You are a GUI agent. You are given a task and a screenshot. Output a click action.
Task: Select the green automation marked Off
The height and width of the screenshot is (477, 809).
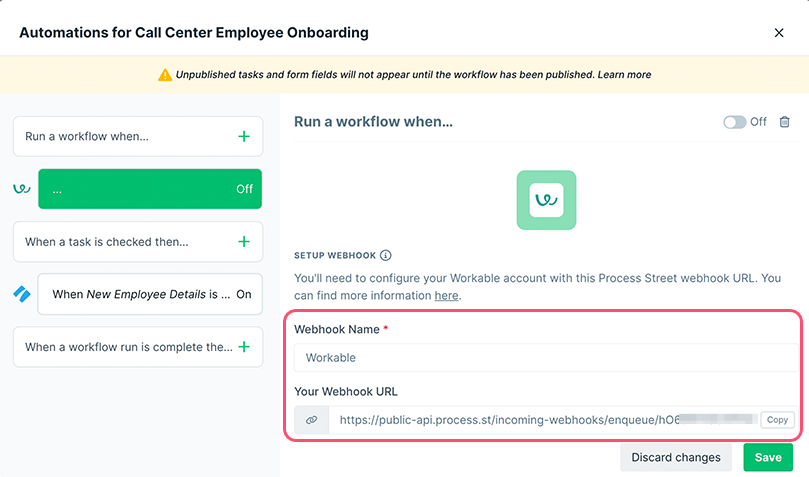point(150,189)
